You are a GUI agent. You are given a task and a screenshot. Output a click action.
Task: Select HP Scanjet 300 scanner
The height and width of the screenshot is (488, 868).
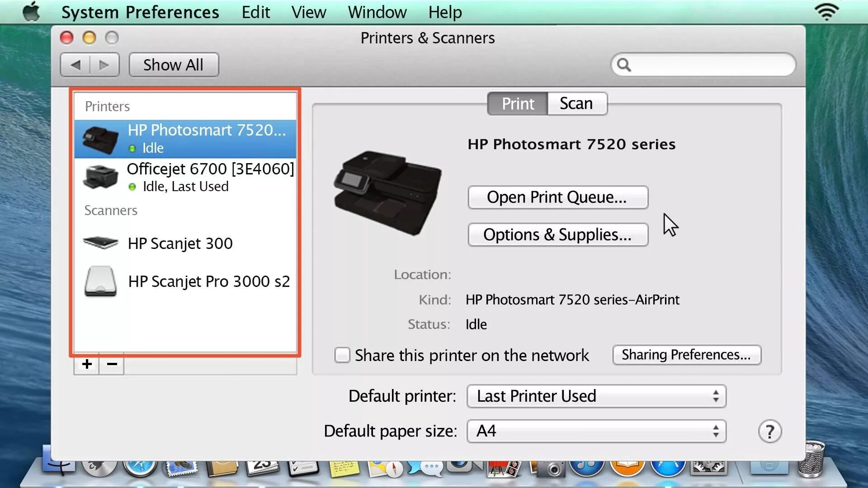185,244
